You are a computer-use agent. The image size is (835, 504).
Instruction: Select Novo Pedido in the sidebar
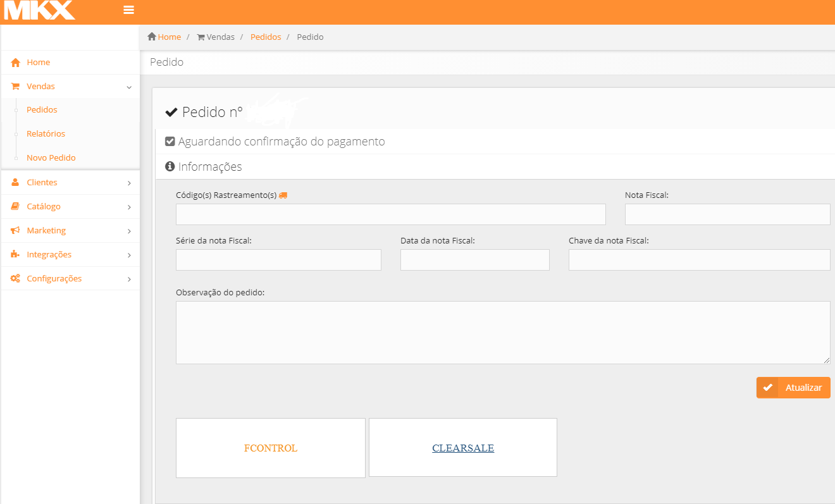point(51,158)
